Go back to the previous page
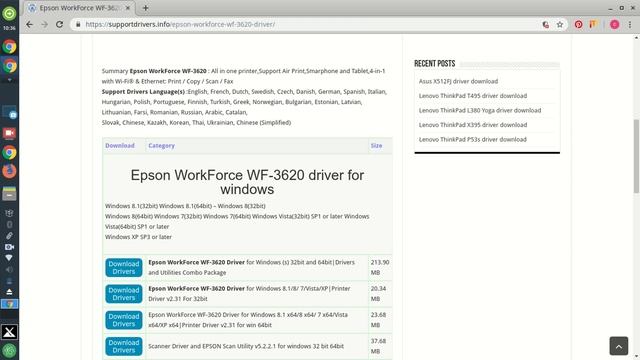Image resolution: width=640 pixels, height=360 pixels. 29,24
